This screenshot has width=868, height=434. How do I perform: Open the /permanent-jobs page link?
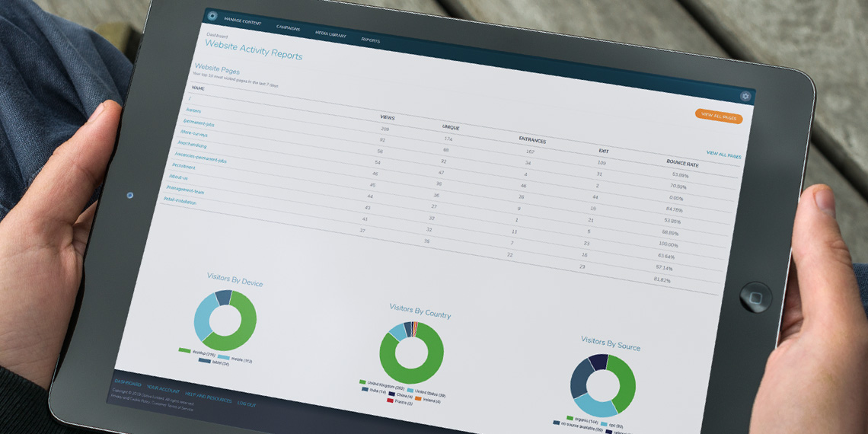point(198,123)
